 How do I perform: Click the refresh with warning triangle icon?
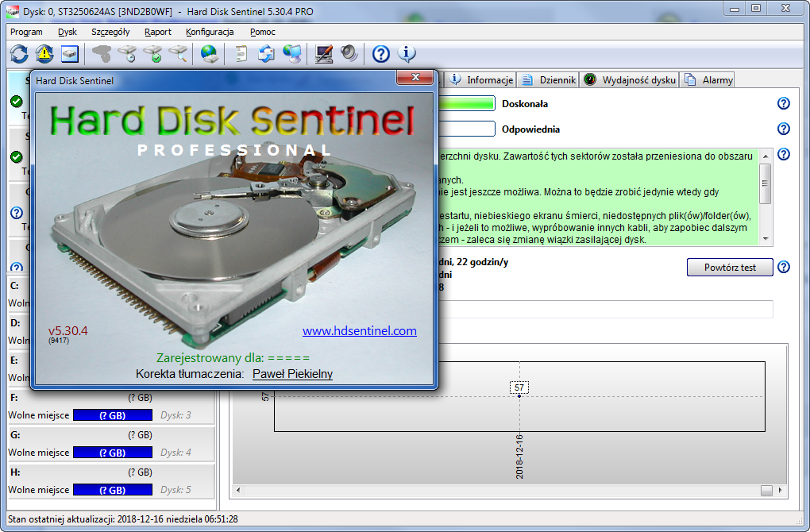tap(44, 54)
